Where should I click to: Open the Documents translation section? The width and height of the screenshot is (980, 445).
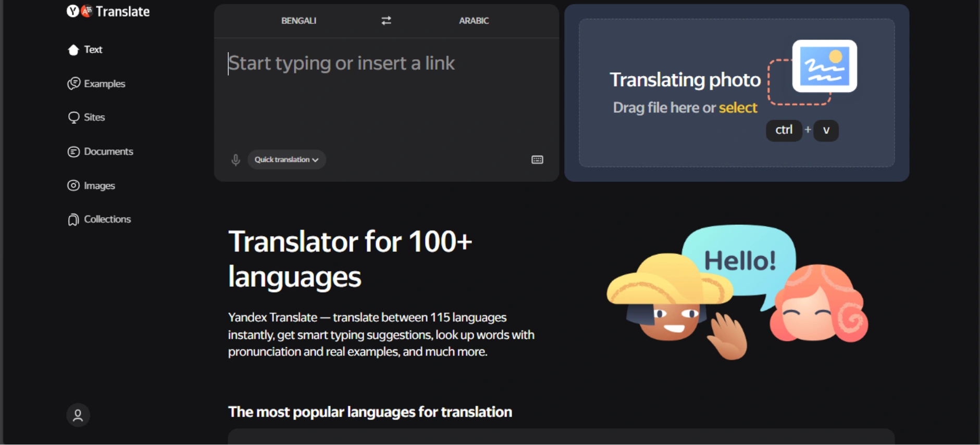tap(101, 151)
